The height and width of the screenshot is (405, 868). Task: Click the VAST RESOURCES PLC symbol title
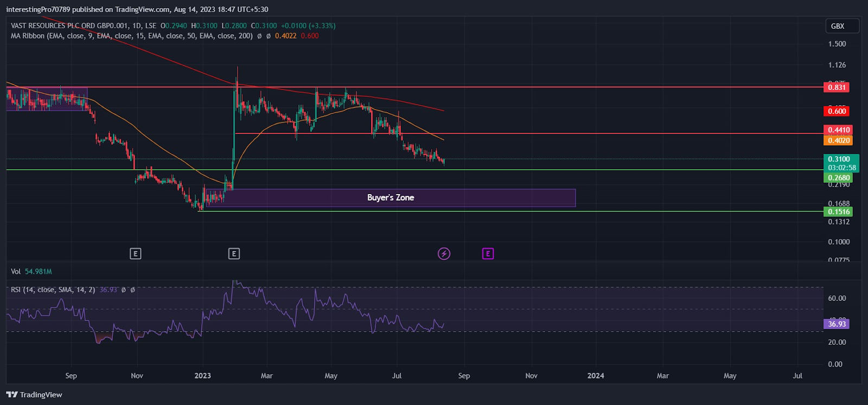(84, 25)
